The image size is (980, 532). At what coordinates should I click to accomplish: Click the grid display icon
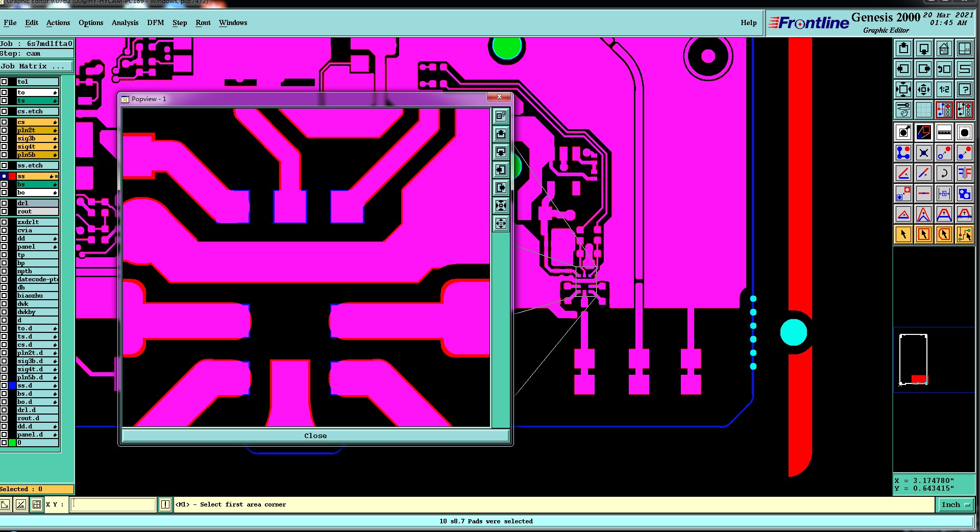click(923, 110)
